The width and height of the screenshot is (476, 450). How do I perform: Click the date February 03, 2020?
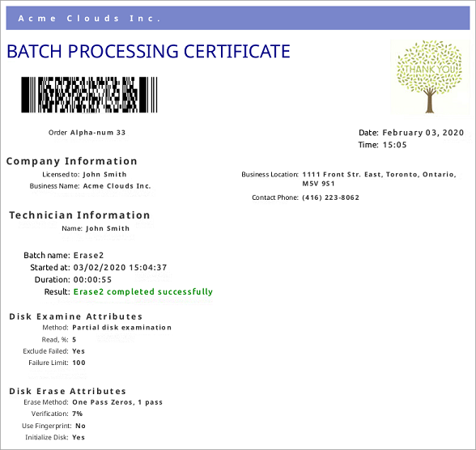click(423, 133)
